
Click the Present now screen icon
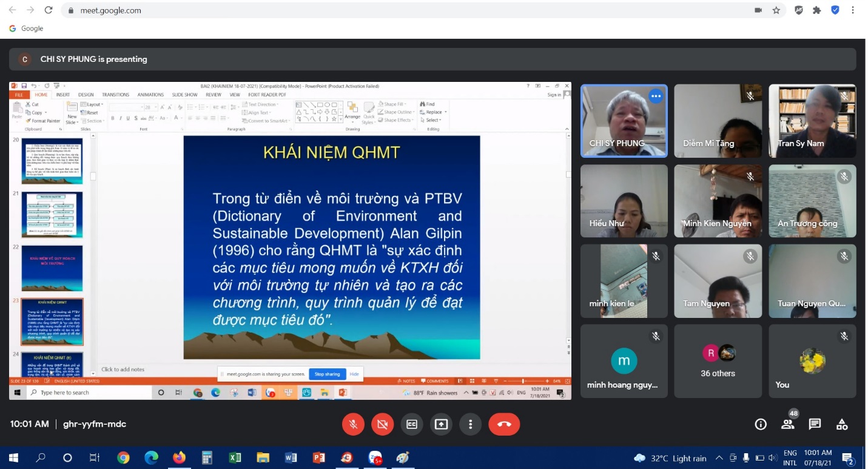[x=441, y=424]
